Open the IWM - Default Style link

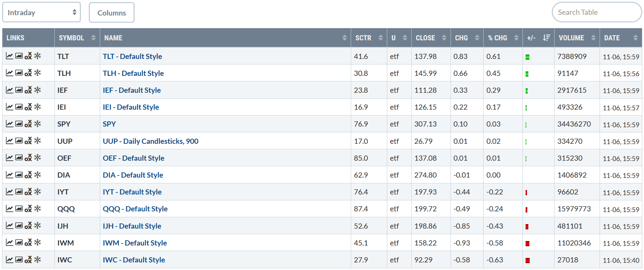click(x=135, y=243)
